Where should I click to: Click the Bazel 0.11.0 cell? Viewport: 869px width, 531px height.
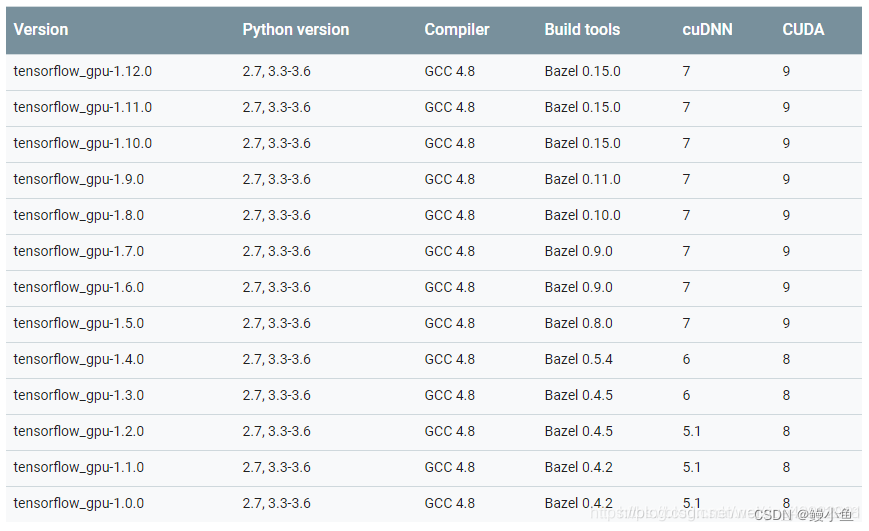tap(582, 180)
